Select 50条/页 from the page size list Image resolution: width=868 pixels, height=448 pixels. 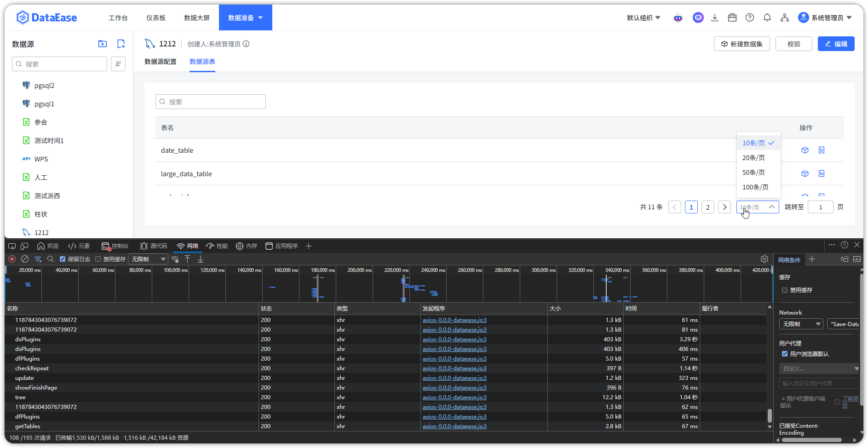753,172
